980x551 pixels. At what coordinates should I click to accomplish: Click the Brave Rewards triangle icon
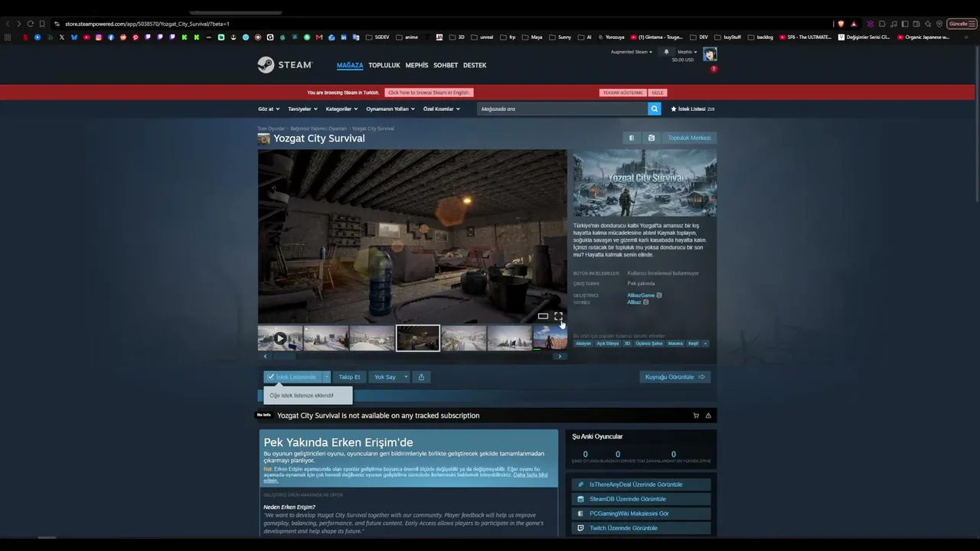(x=854, y=24)
